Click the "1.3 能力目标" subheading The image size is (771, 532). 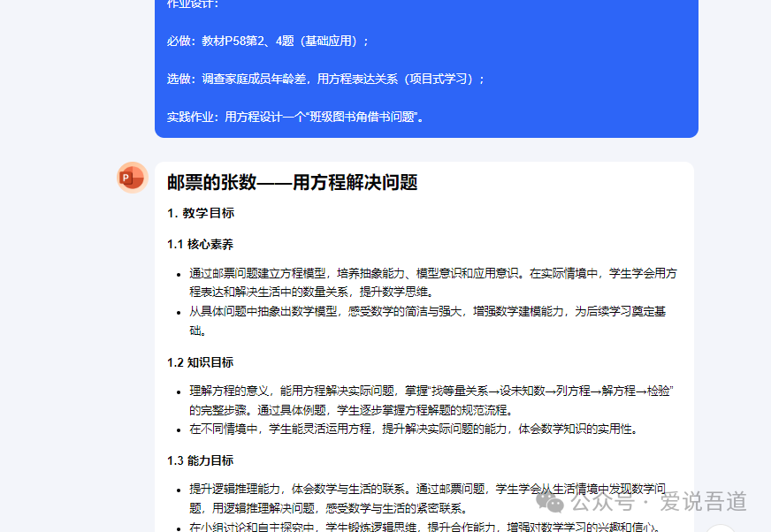(200, 460)
